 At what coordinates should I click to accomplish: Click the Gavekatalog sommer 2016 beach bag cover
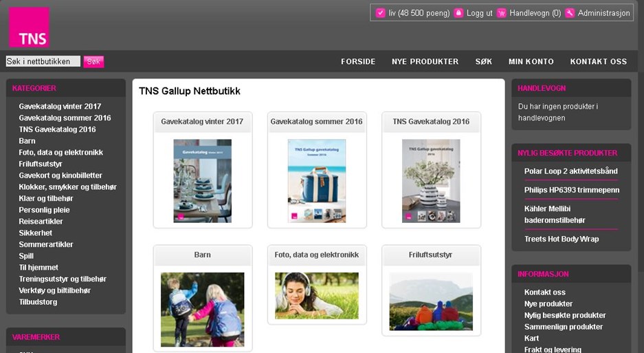pyautogui.click(x=317, y=181)
